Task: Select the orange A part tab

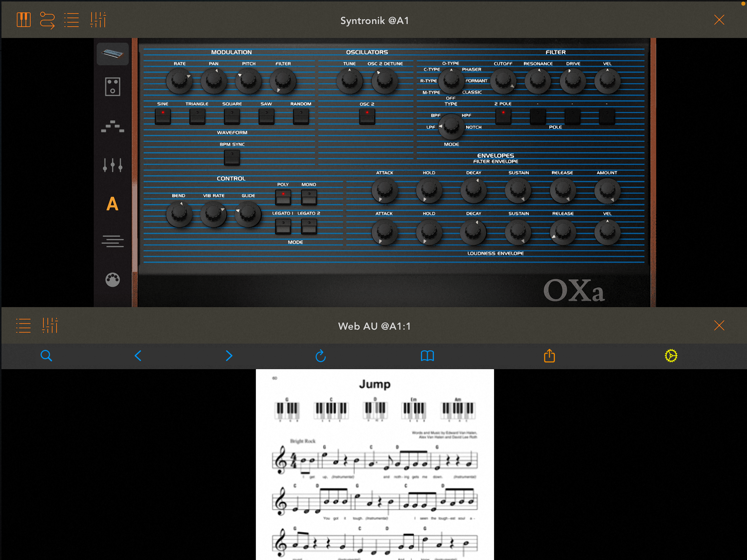Action: pos(112,204)
